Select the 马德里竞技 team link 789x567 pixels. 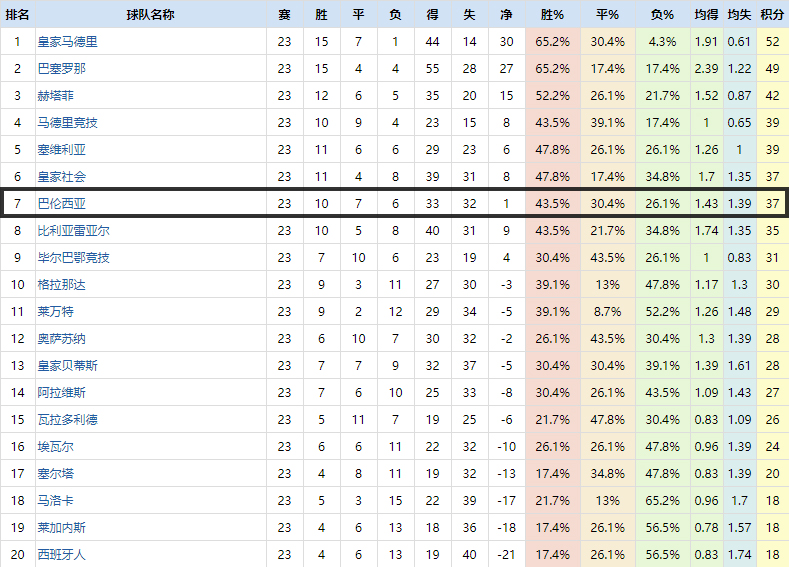pyautogui.click(x=67, y=123)
